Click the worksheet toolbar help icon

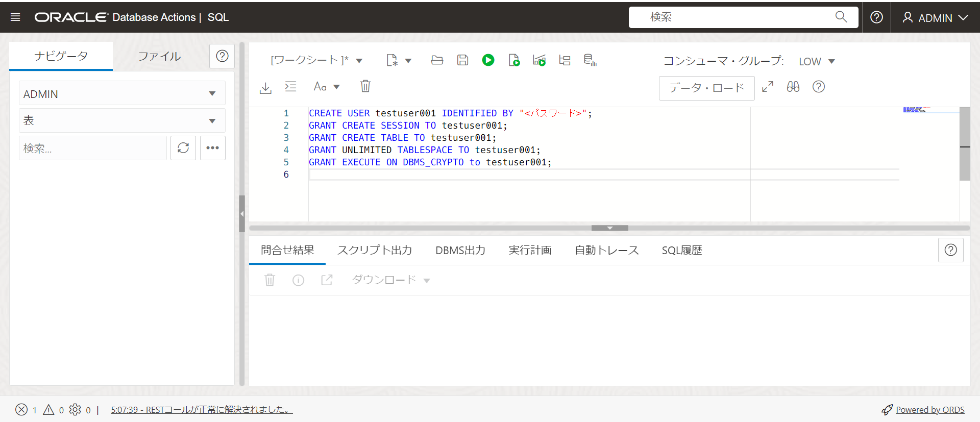coord(819,87)
